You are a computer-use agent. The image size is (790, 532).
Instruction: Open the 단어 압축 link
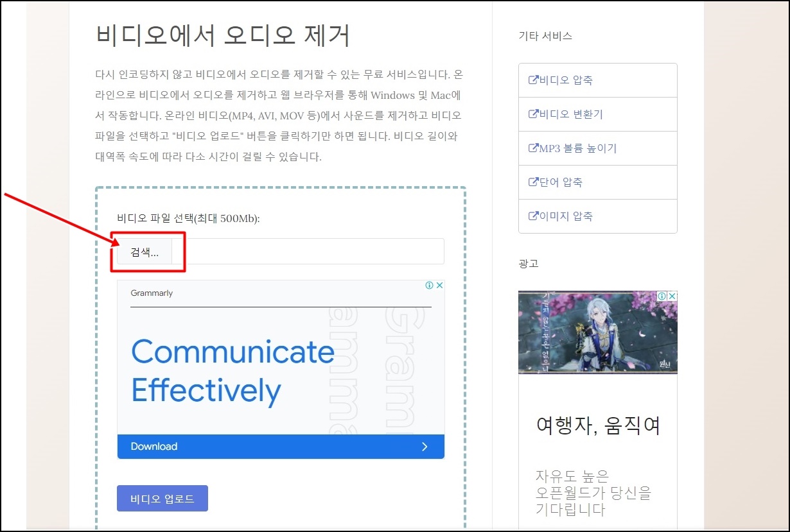point(560,182)
